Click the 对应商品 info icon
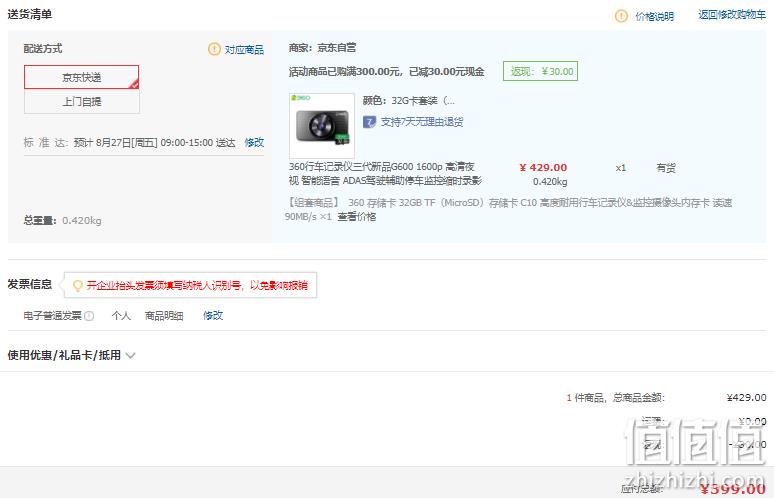Viewport: 774px width, 498px height. (214, 49)
